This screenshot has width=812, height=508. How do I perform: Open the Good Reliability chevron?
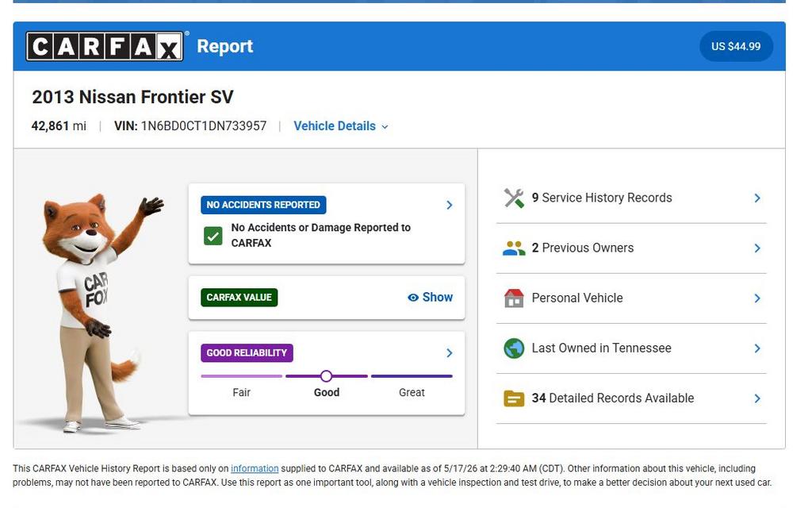coord(449,353)
